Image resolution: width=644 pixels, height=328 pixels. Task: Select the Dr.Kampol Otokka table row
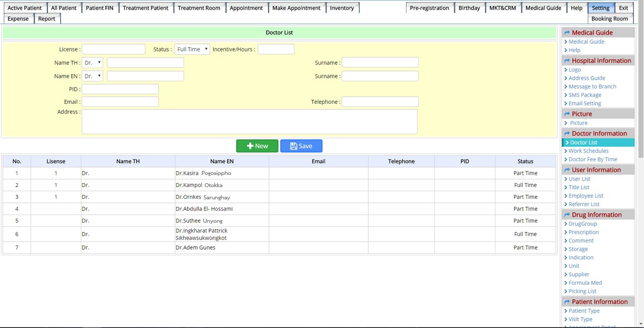199,185
